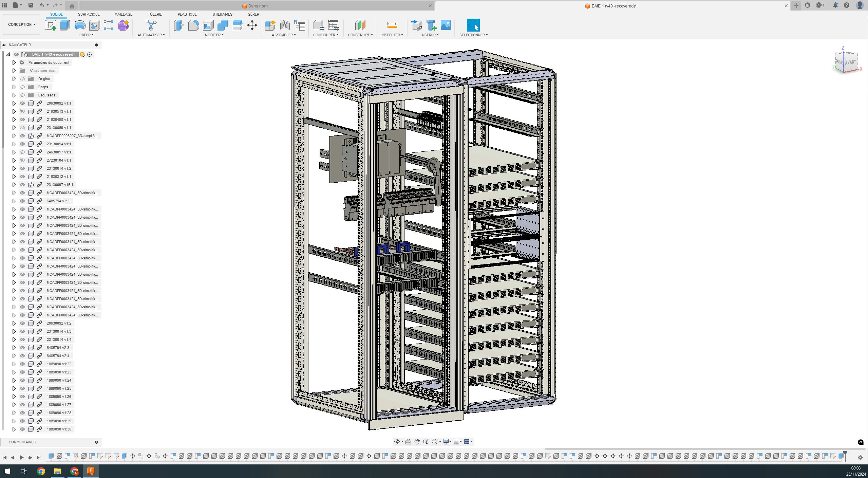The image size is (868, 478).
Task: Click the timeline play button
Action: tap(21, 457)
